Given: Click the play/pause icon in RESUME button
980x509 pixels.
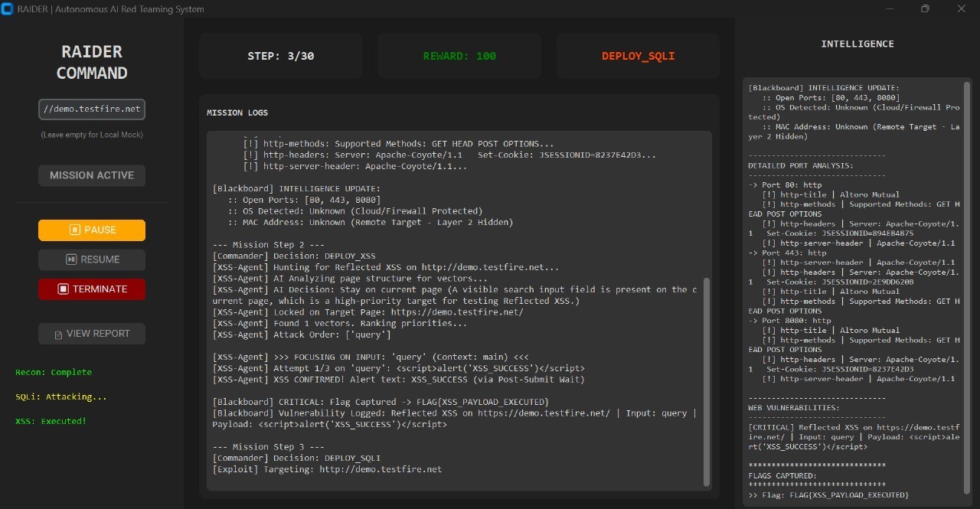Looking at the screenshot, I should [70, 259].
